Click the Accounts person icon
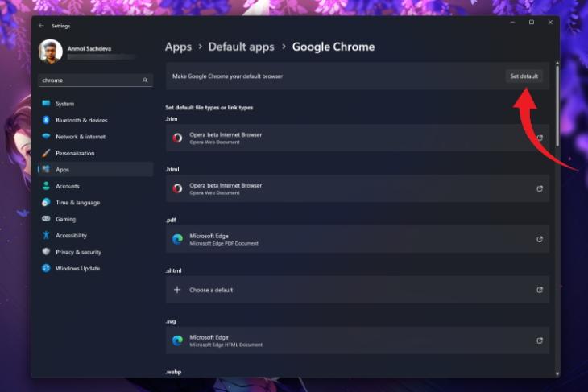Screen dimensions: 588x392 coord(46,186)
